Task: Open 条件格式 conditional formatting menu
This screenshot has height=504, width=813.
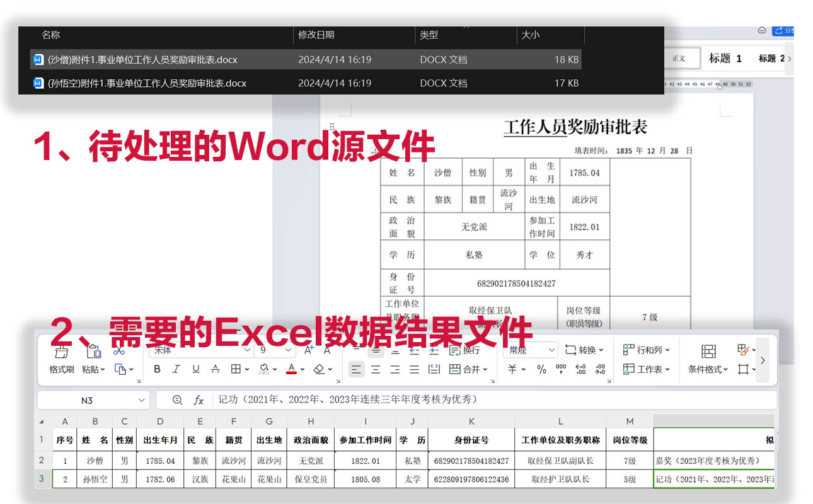Action: [708, 359]
